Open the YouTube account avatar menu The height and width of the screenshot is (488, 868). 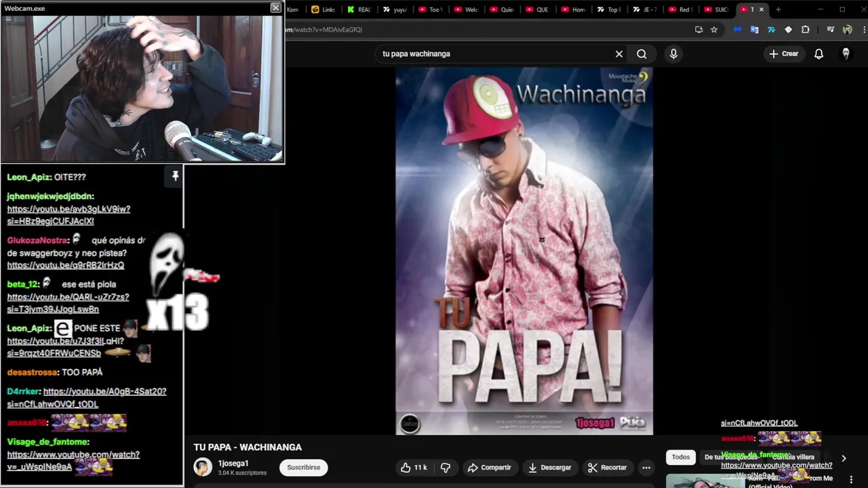coord(846,54)
